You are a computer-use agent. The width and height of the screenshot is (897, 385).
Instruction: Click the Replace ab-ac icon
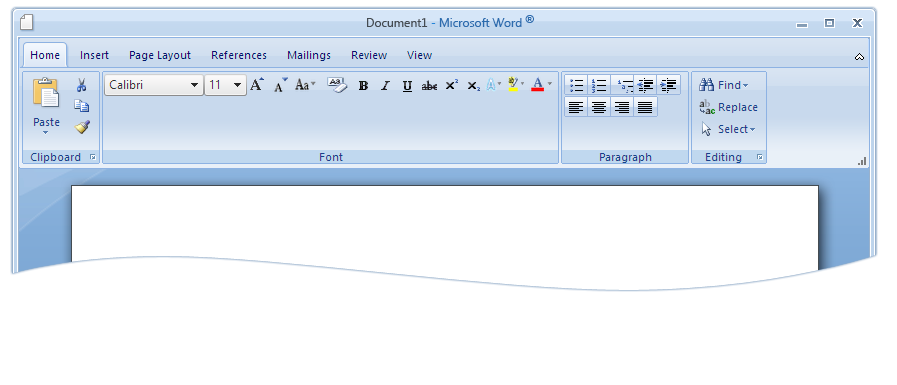point(707,107)
